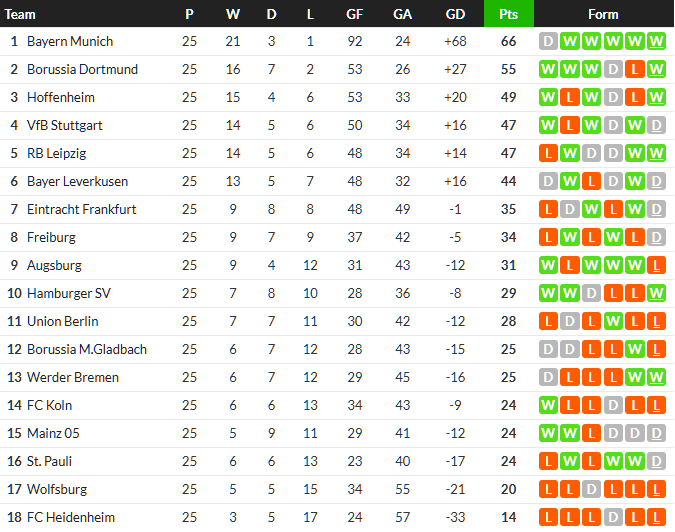The height and width of the screenshot is (532, 675).
Task: Click the Form column header
Action: click(x=603, y=14)
